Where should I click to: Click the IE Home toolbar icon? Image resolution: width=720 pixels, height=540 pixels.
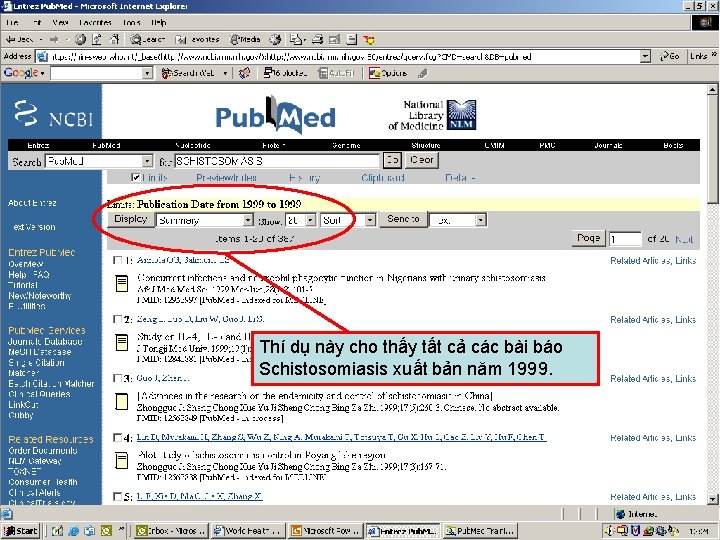click(x=113, y=39)
